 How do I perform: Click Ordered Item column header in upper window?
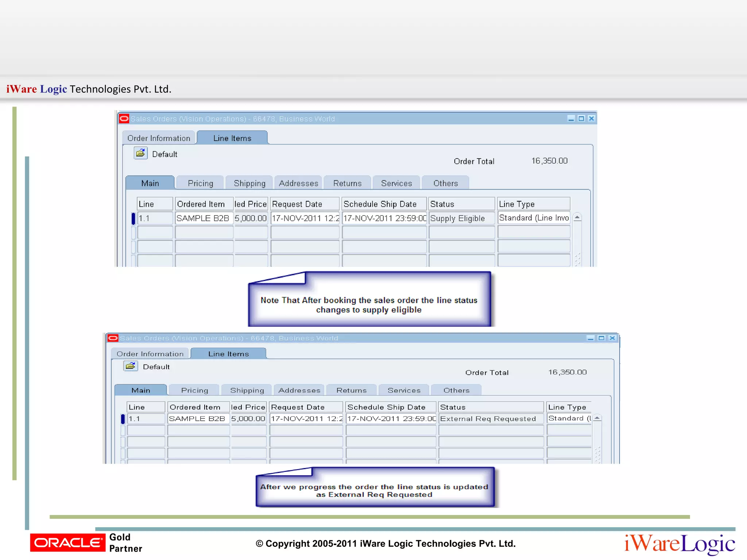[204, 204]
